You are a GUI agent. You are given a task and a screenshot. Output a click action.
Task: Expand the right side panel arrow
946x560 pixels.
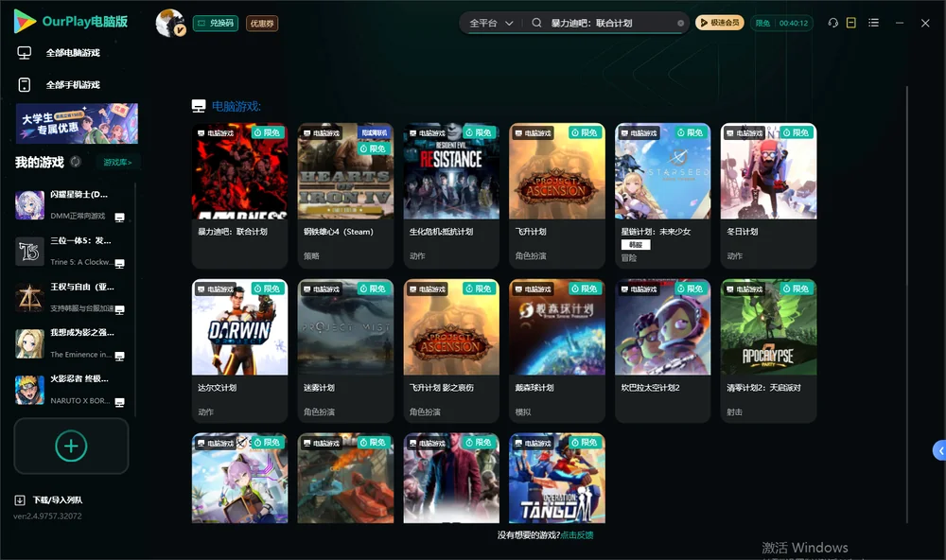click(x=939, y=451)
